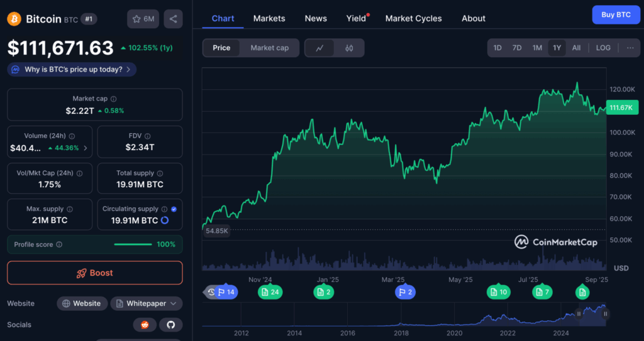Open the Reddit social link icon

coord(145,325)
